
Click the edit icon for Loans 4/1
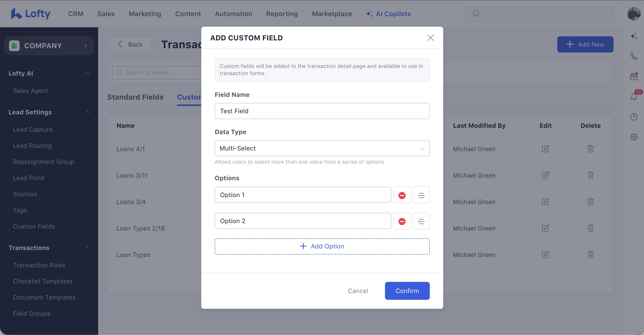545,149
